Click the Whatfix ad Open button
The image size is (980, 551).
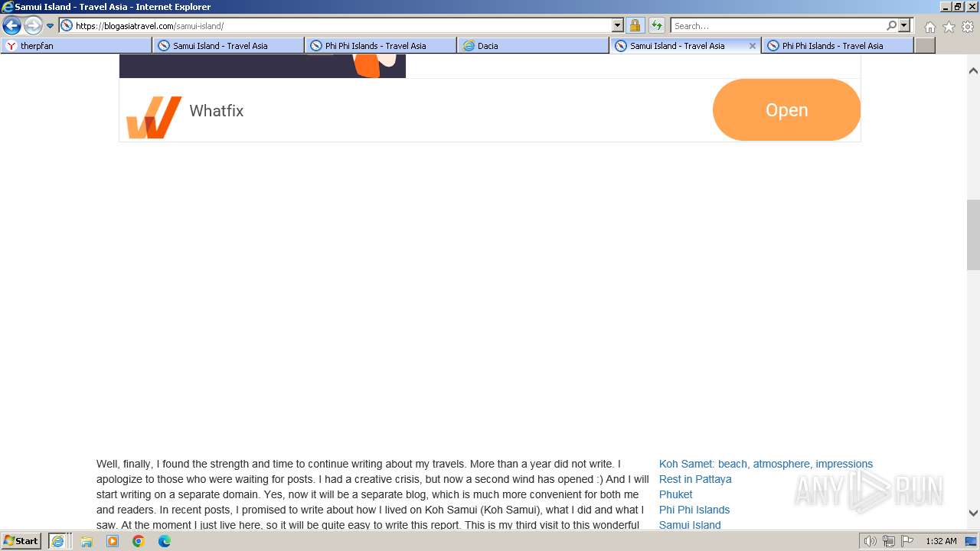[x=786, y=110]
